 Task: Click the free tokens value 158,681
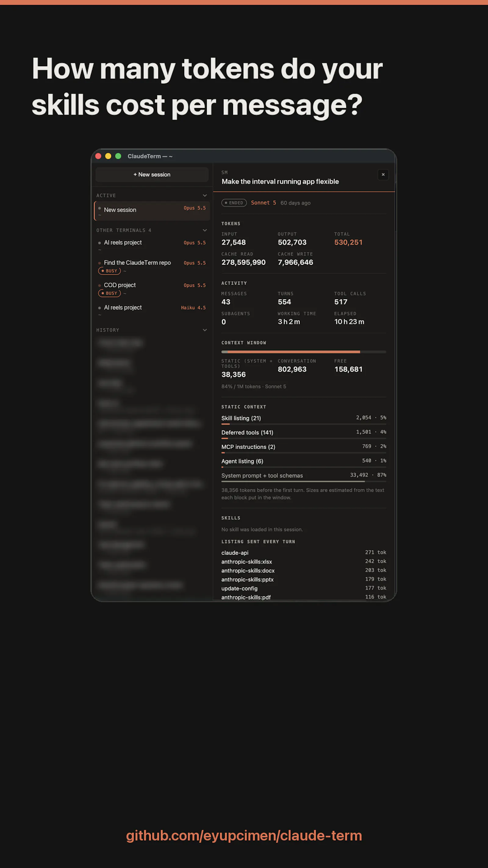[x=348, y=369]
